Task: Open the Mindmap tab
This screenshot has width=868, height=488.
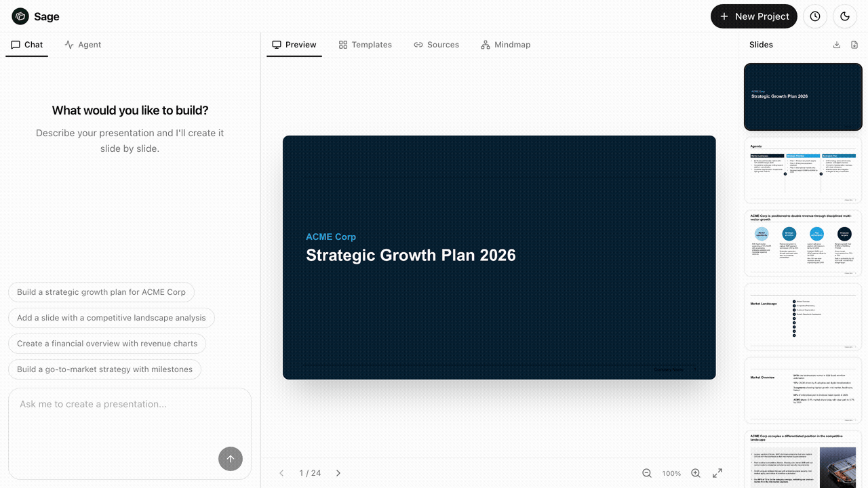Action: tap(505, 45)
